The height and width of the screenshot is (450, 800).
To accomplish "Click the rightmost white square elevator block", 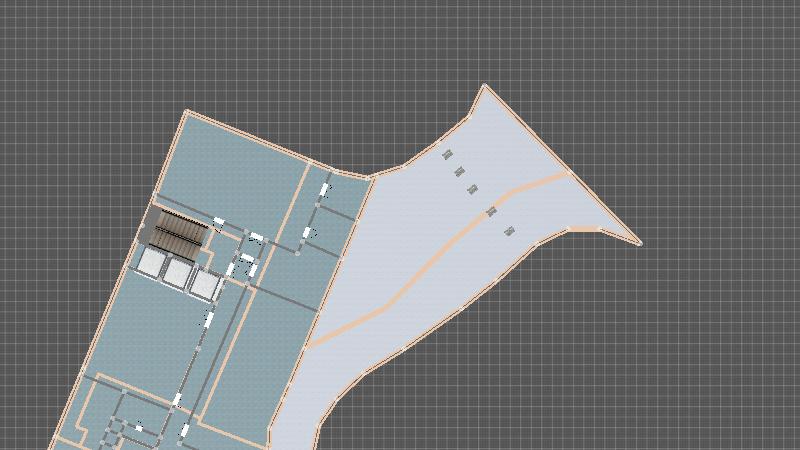I will coord(204,285).
